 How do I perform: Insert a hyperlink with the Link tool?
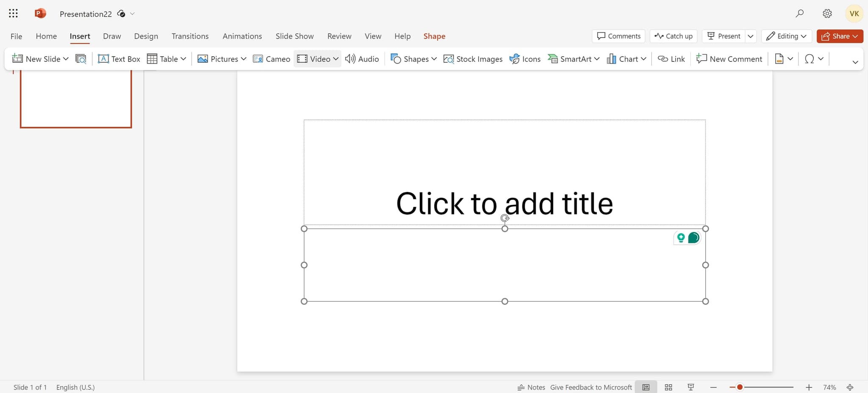(671, 59)
